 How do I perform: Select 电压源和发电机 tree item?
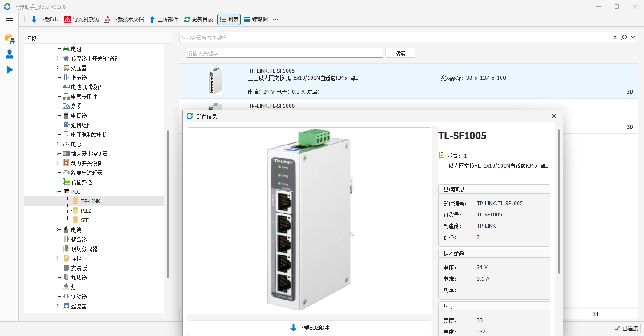pyautogui.click(x=89, y=135)
